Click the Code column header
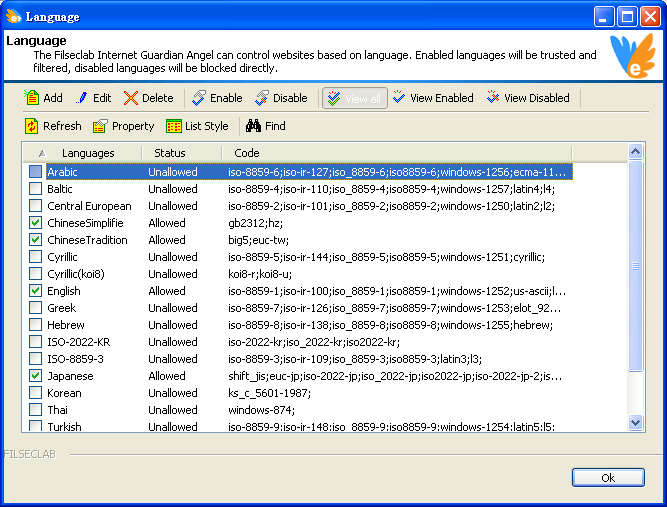The width and height of the screenshot is (667, 507). pyautogui.click(x=247, y=153)
